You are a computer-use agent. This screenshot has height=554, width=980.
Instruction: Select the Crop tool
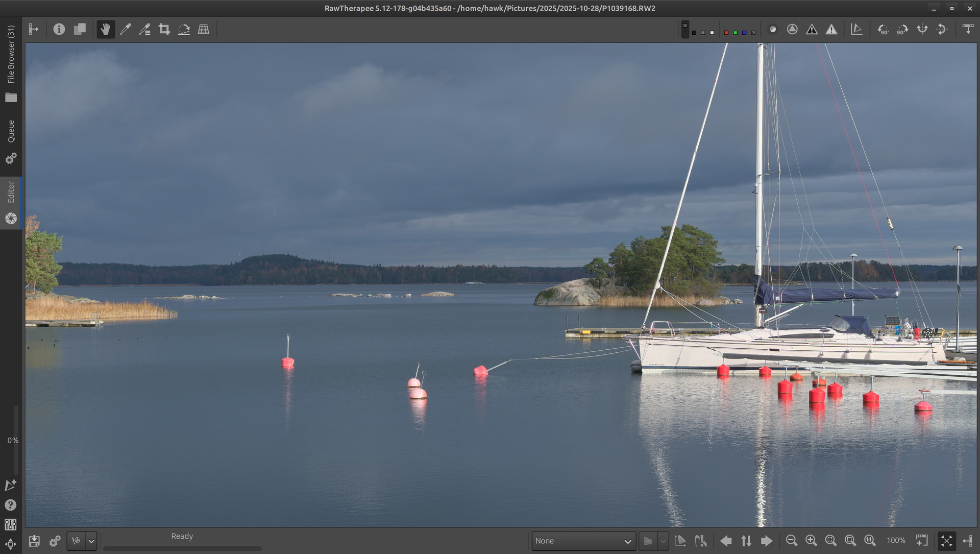164,30
